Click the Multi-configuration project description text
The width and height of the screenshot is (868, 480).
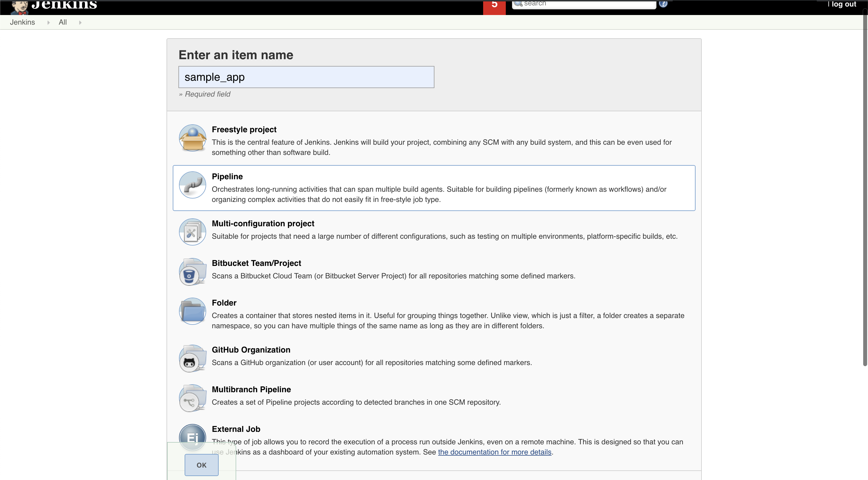coord(444,236)
